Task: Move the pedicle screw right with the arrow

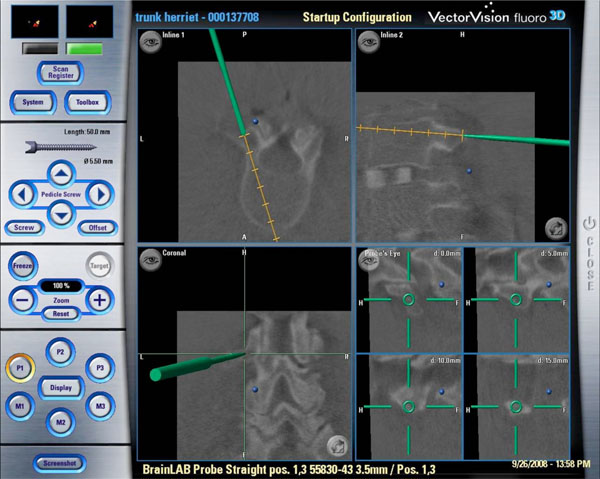Action: tap(100, 194)
